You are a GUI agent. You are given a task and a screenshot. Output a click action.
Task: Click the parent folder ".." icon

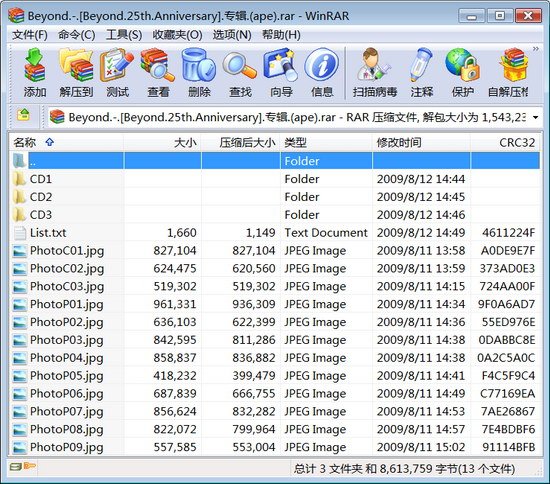(x=19, y=161)
